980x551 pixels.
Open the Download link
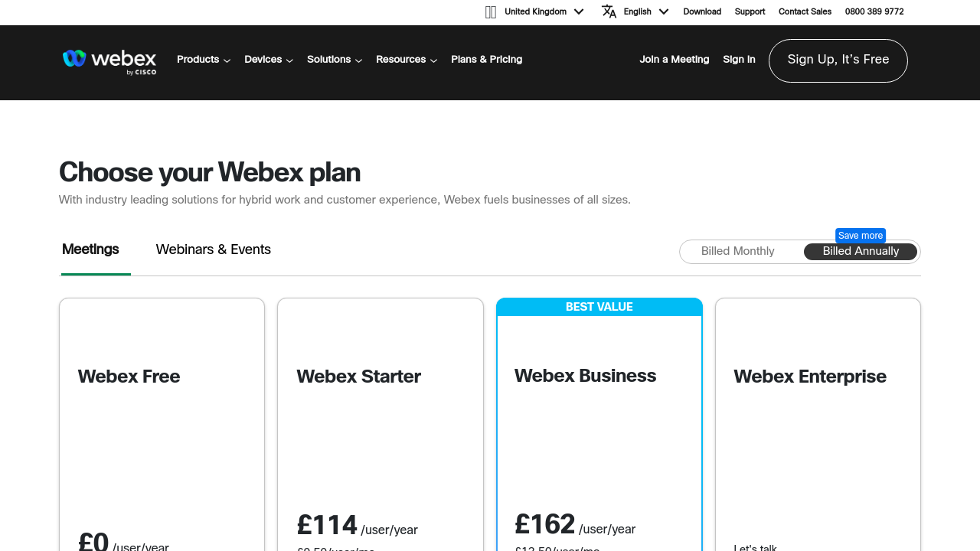pos(702,12)
